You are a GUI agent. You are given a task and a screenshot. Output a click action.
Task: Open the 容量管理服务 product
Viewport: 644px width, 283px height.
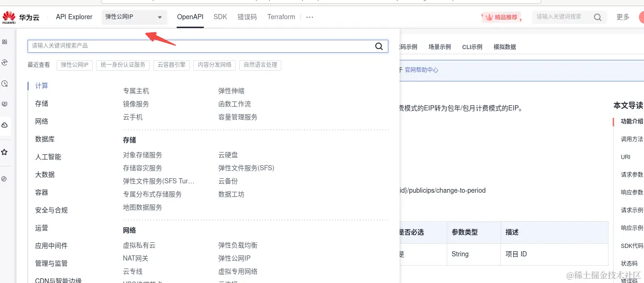coord(238,117)
